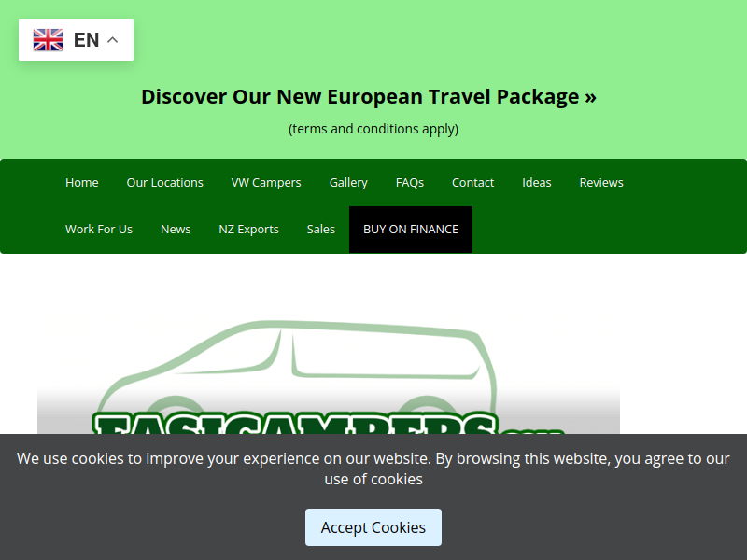Go to the Home menu item
Screen dimensions: 747x560
coord(82,182)
